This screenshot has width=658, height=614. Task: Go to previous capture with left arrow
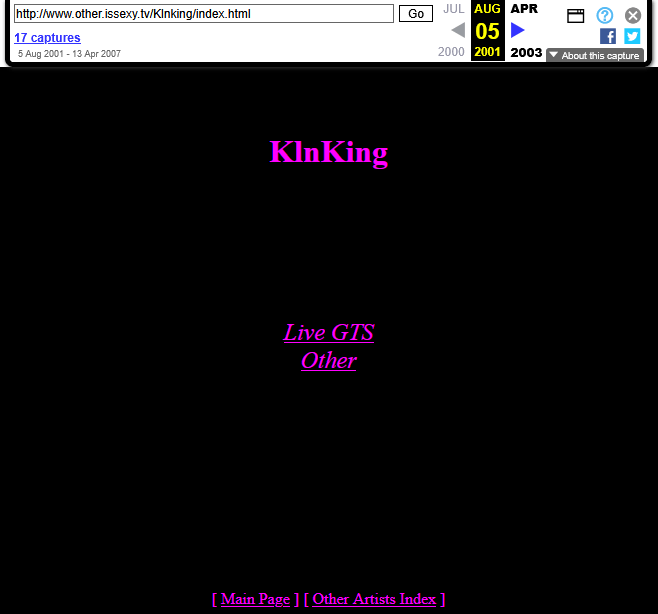[x=458, y=30]
